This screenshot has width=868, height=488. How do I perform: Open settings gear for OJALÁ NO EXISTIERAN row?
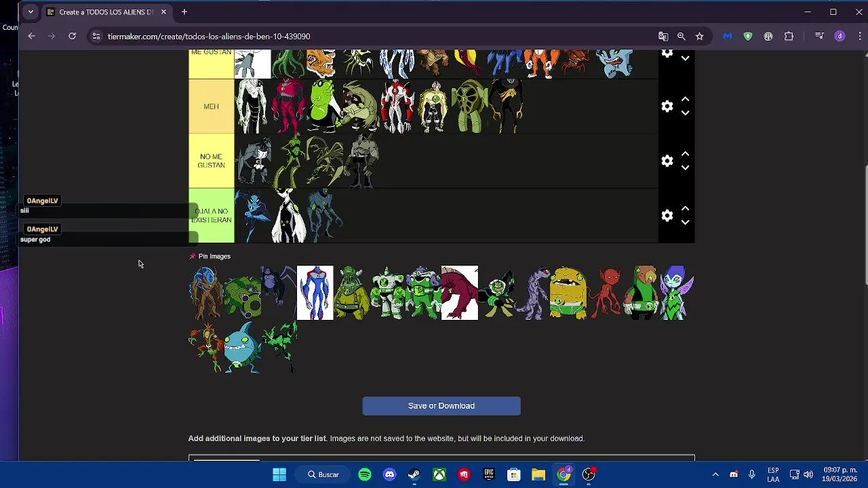point(667,216)
